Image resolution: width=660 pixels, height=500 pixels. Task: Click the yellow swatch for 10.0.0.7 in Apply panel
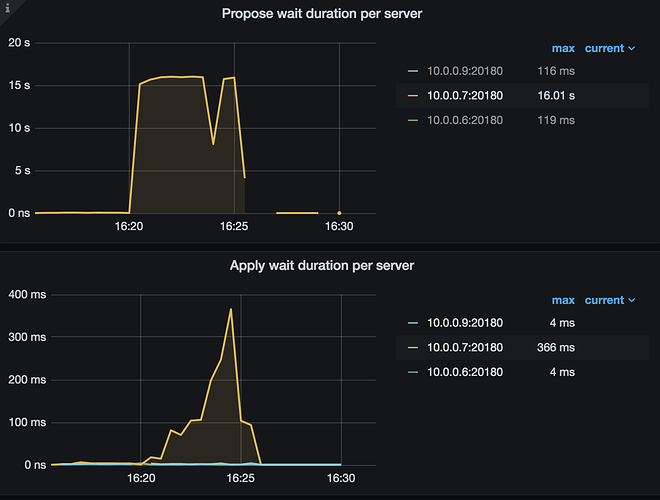[x=413, y=348]
